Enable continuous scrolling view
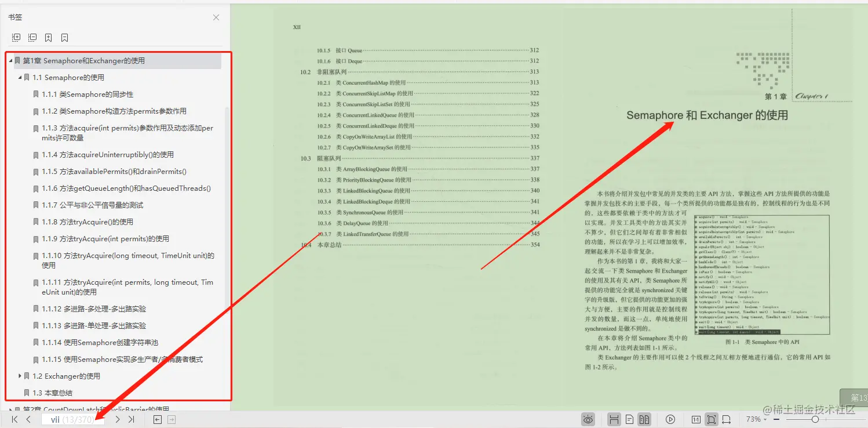Screen dimensions: 868x428 click(615, 419)
